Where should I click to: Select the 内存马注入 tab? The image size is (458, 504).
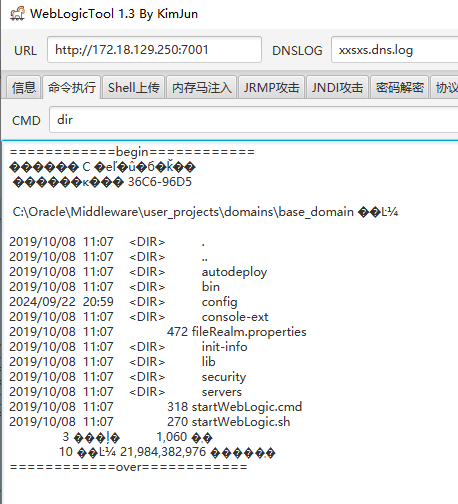click(x=202, y=88)
